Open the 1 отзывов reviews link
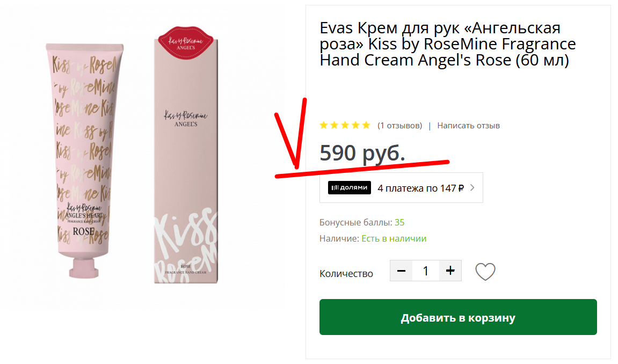The width and height of the screenshot is (618, 364). [399, 126]
